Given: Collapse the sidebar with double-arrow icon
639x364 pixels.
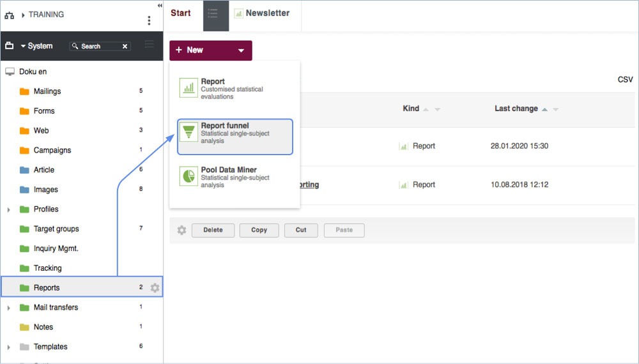Looking at the screenshot, I should [160, 6].
